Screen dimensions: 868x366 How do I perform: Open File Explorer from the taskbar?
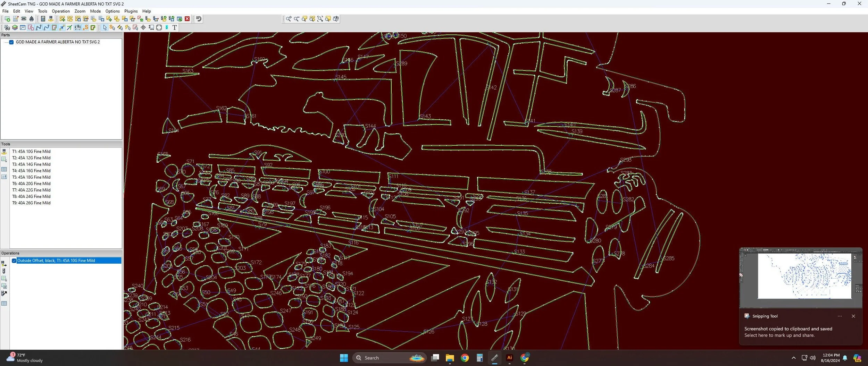(x=450, y=358)
